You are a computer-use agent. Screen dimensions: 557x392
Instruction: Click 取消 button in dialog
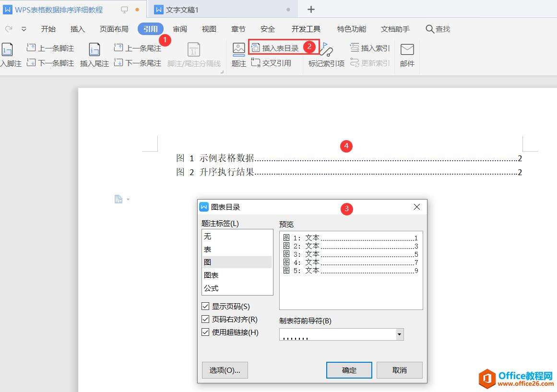click(x=399, y=370)
